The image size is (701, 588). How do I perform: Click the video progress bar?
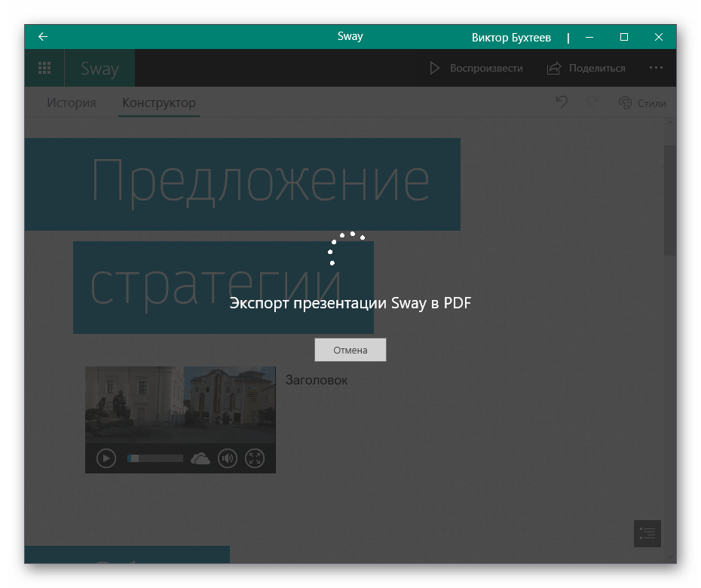[x=155, y=458]
